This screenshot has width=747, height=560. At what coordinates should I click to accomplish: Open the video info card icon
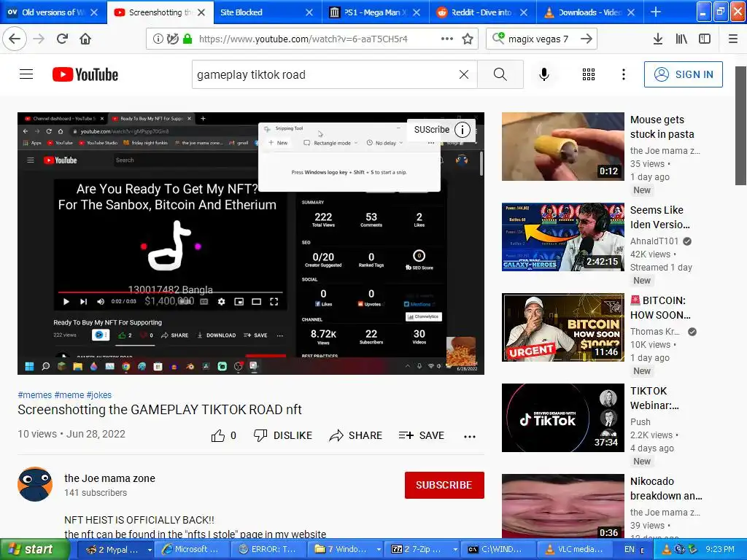(462, 130)
